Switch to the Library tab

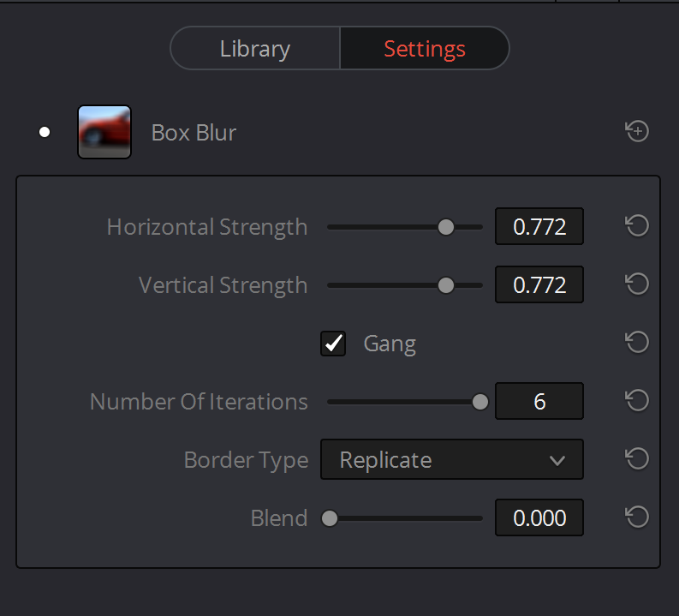255,48
